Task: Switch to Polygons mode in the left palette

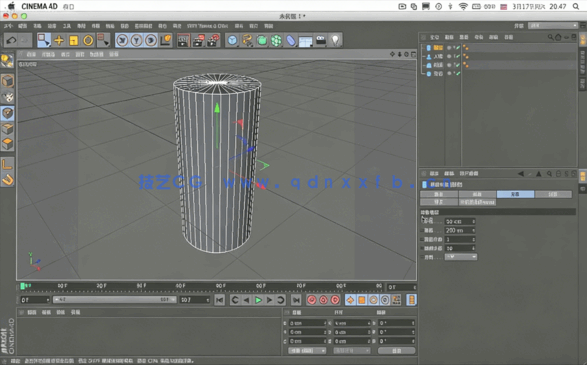Action: click(7, 144)
